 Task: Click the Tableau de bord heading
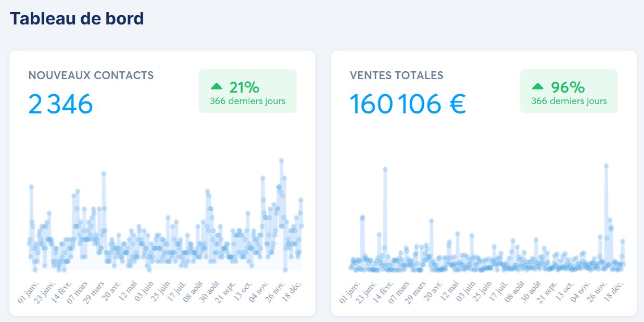coord(77,19)
